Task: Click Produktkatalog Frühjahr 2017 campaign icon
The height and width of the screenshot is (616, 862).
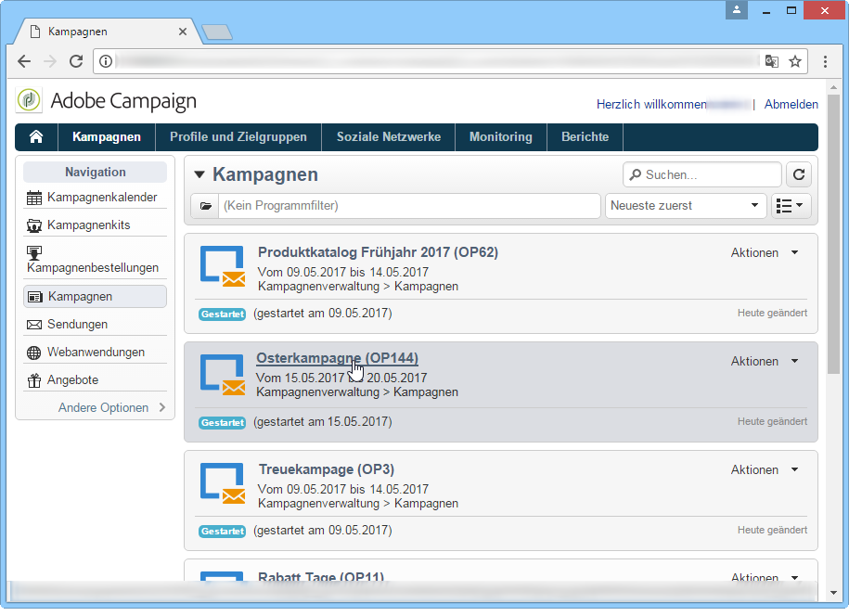Action: [222, 266]
